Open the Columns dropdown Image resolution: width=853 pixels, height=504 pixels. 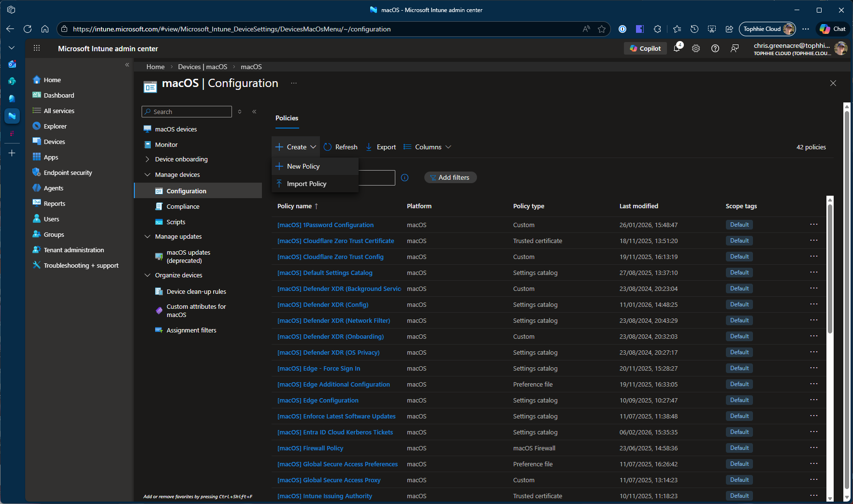pos(428,147)
